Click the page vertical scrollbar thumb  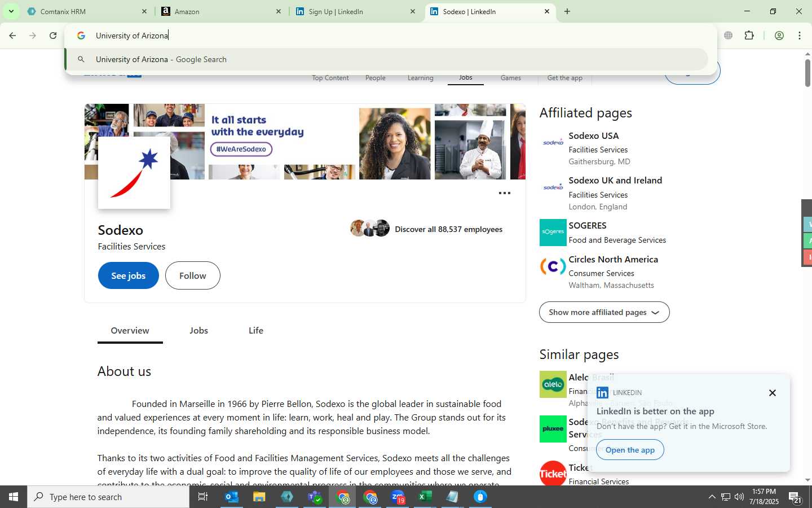807,72
